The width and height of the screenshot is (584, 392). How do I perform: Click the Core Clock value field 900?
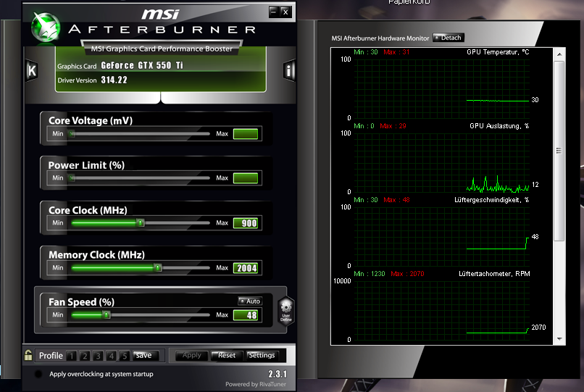coord(246,223)
